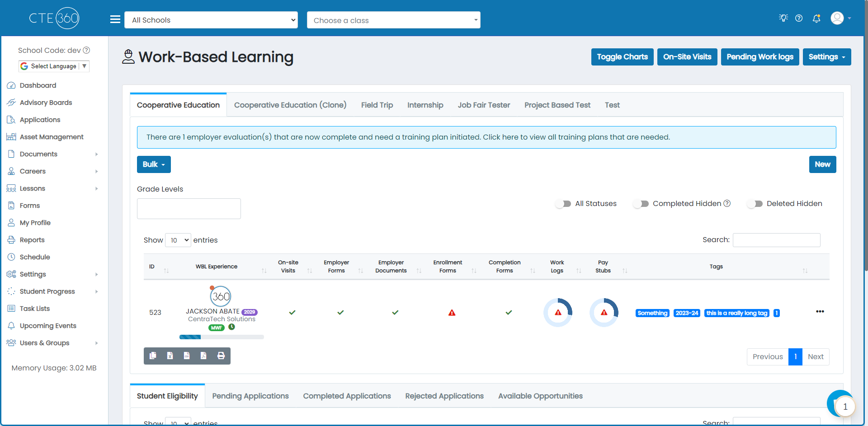This screenshot has height=426, width=868.
Task: Open the hamburger menu in the header
Action: tap(115, 19)
